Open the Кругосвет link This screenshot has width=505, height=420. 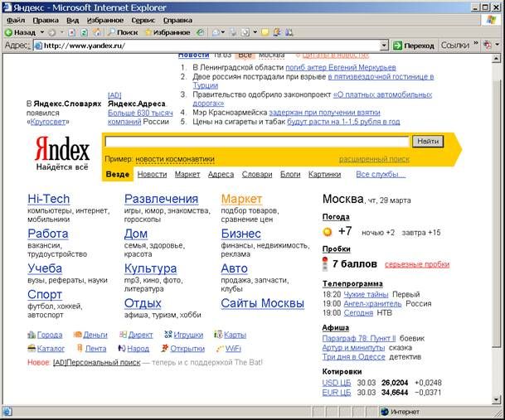coord(48,122)
